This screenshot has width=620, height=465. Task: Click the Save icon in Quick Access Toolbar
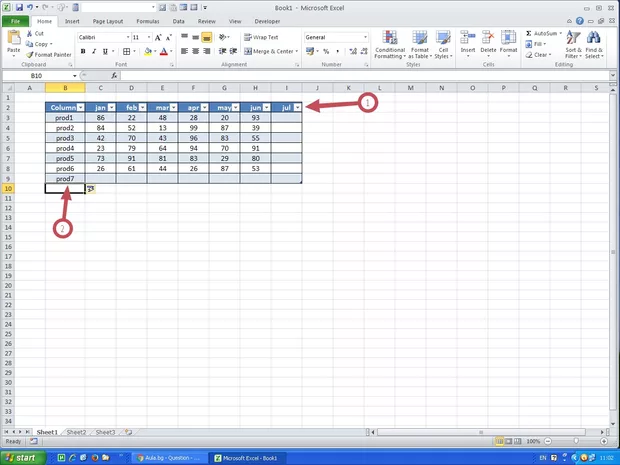[19, 7]
